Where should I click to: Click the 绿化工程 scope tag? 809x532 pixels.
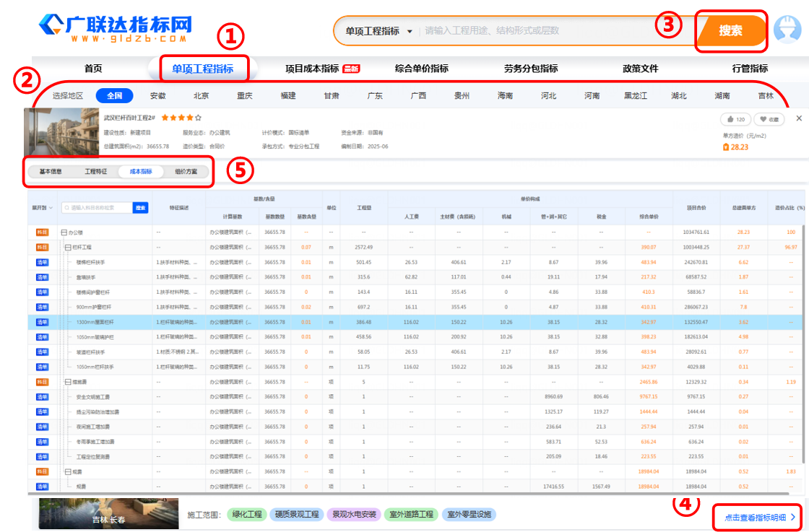point(247,515)
